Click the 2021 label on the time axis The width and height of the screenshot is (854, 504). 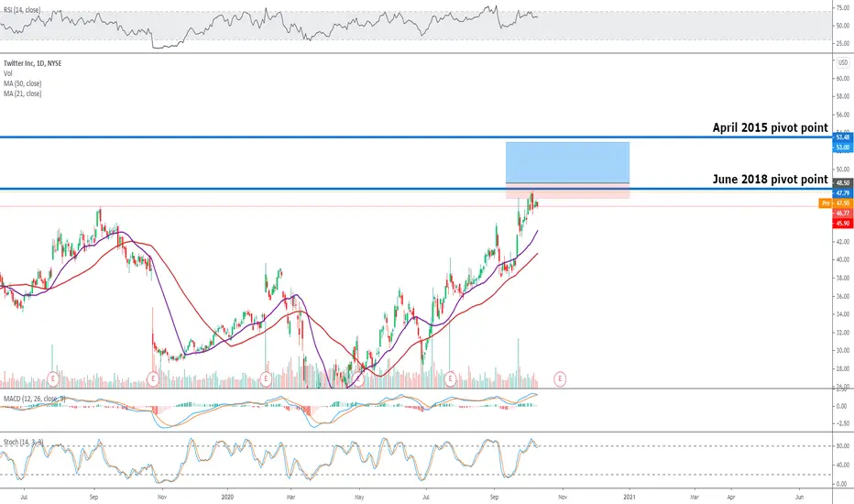coord(630,497)
